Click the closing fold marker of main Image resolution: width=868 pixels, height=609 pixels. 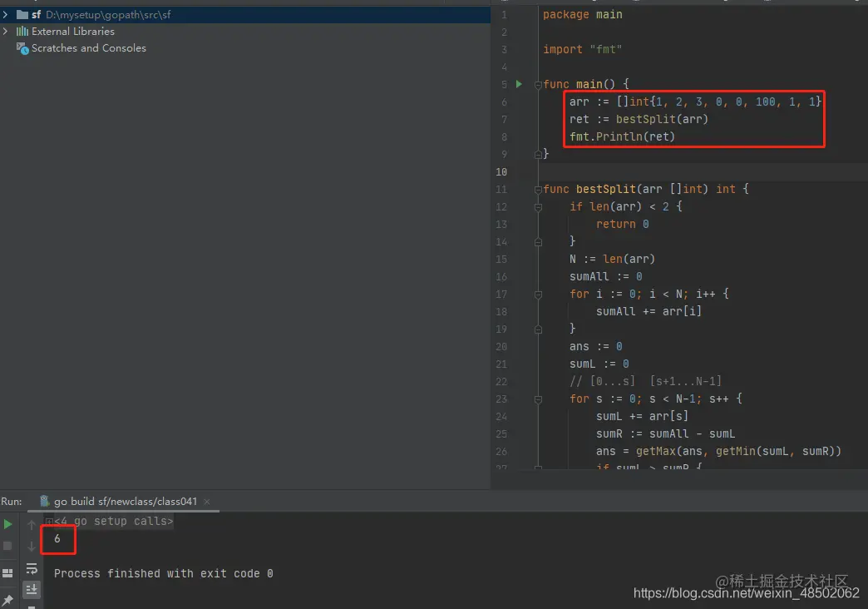pos(538,155)
